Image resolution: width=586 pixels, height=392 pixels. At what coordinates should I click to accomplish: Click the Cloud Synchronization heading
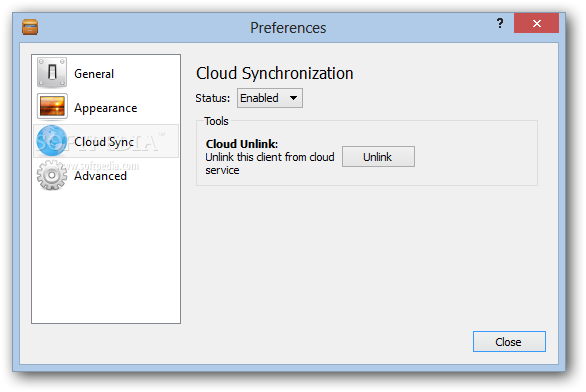275,73
